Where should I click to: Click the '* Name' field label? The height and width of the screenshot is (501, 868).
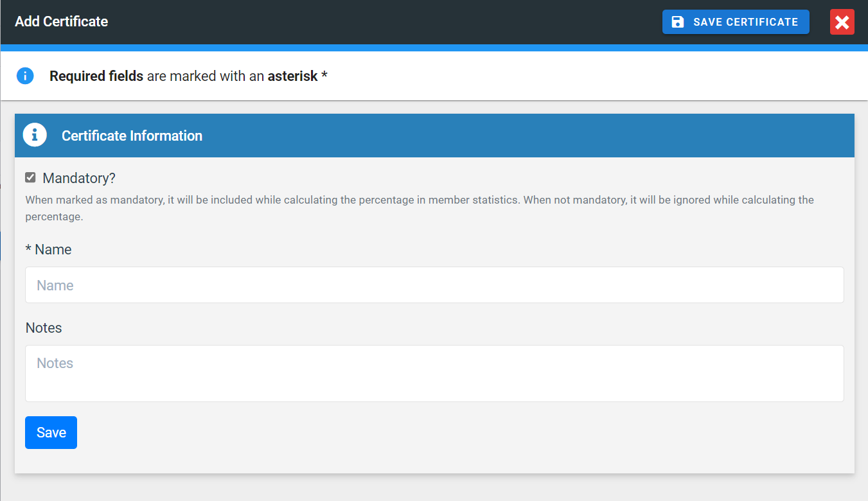[49, 249]
